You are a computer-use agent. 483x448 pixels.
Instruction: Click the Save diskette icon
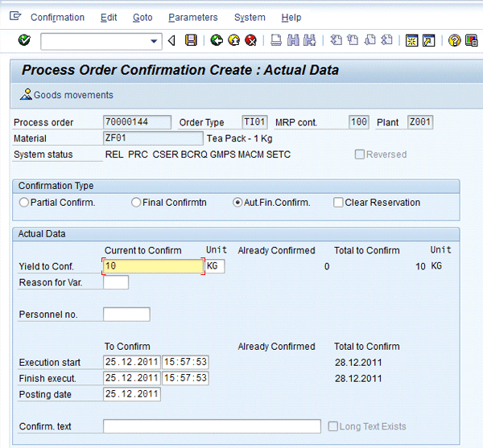point(191,40)
